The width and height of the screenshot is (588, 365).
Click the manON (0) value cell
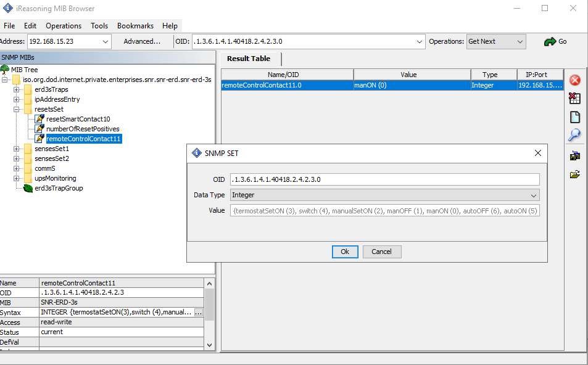[x=412, y=86]
